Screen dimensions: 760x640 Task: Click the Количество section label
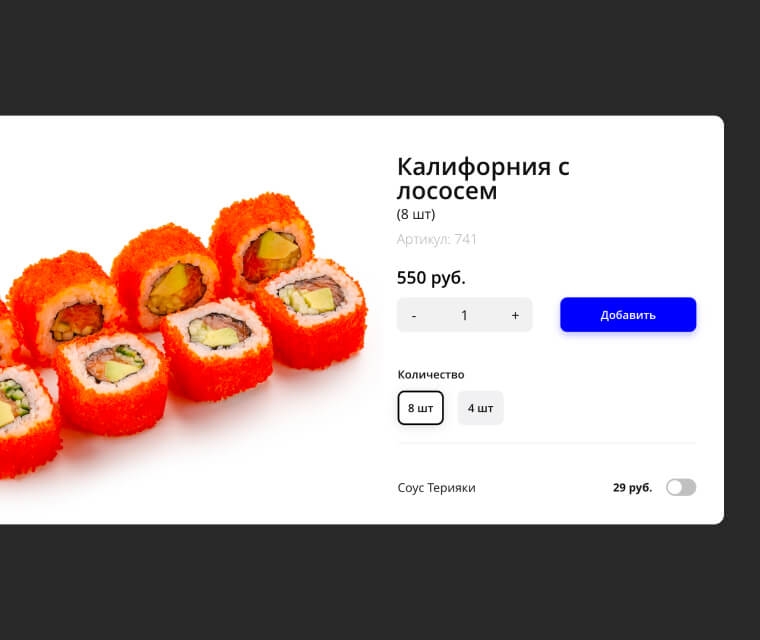click(431, 375)
